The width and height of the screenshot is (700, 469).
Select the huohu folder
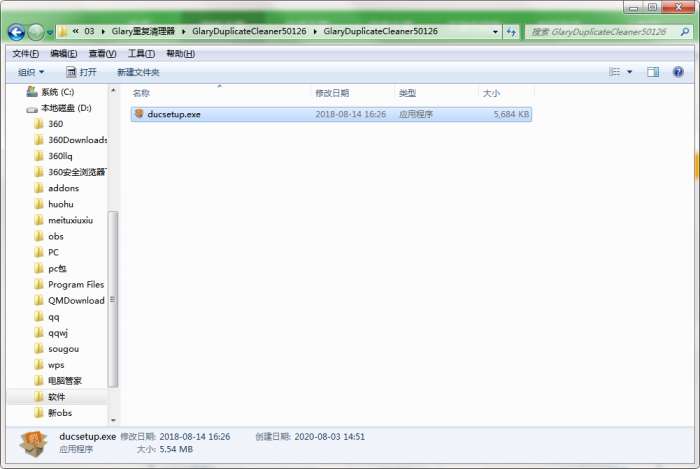[x=61, y=204]
